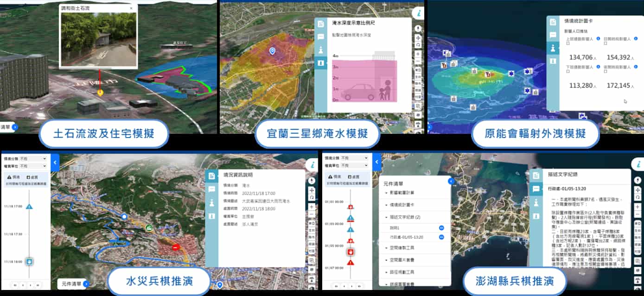Click pan tool icon in Penghu map
Screen dimensions: 644x296
(638, 189)
